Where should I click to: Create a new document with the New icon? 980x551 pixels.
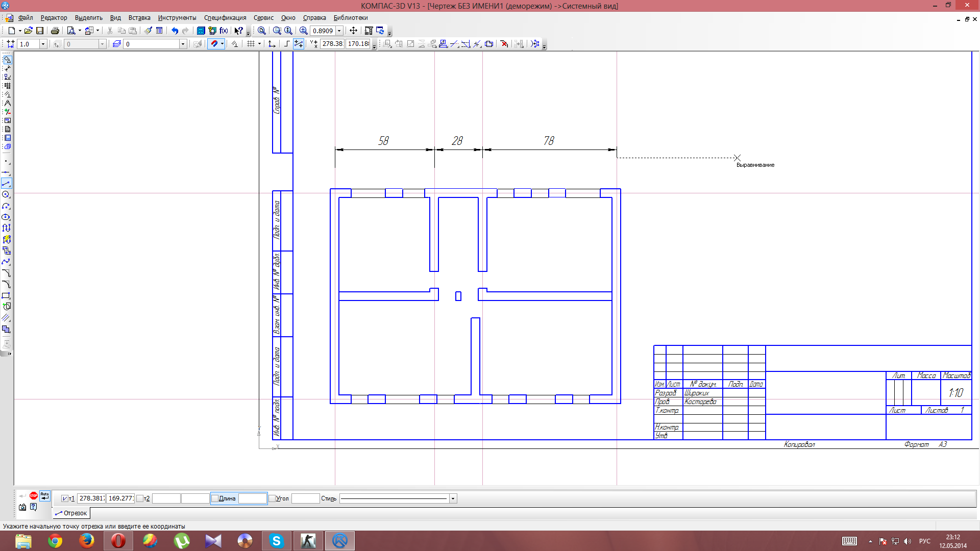[11, 31]
